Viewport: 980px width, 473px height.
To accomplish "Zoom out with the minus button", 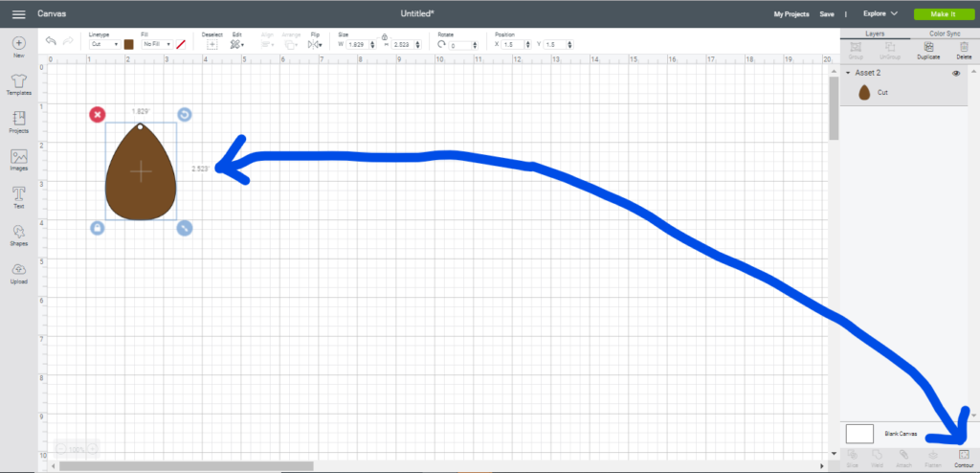I will pos(60,449).
